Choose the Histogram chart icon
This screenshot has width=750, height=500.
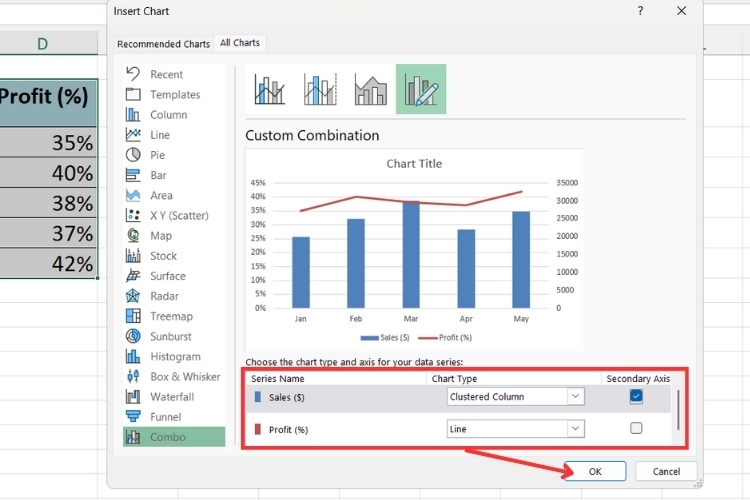tap(133, 356)
